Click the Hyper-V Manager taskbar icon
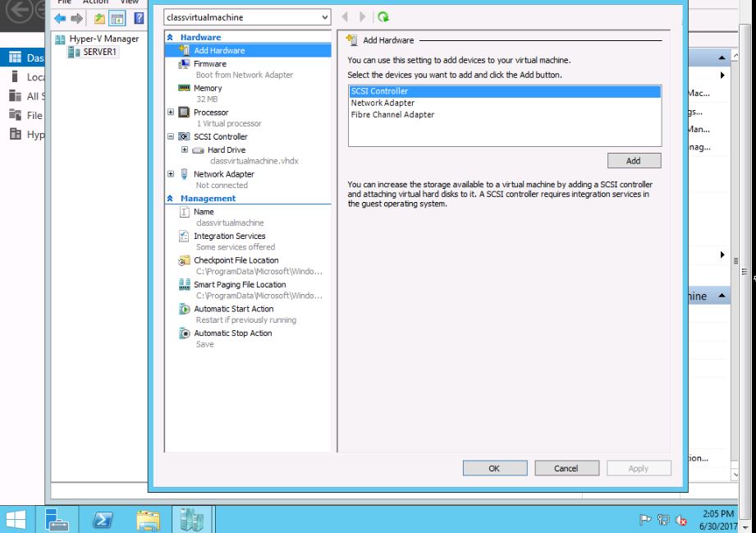756x533 pixels. (x=191, y=520)
